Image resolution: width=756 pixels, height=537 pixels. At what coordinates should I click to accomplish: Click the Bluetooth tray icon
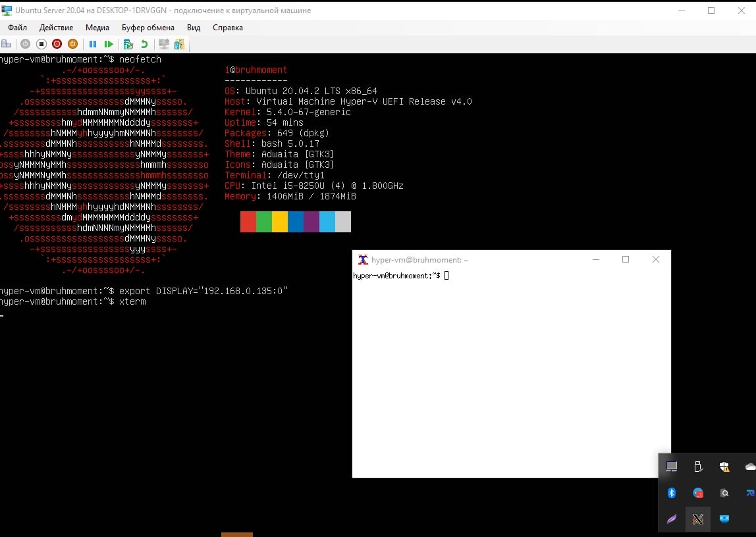[672, 493]
